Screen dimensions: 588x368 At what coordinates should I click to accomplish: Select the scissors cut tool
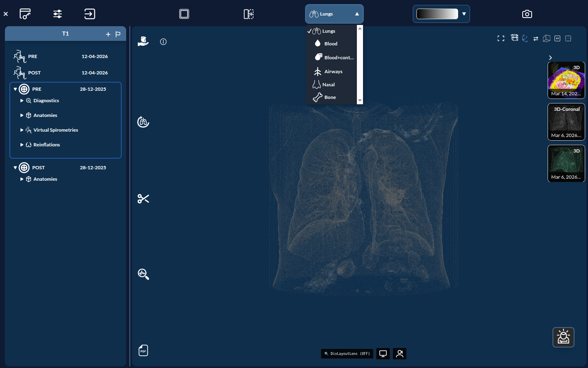(x=143, y=199)
